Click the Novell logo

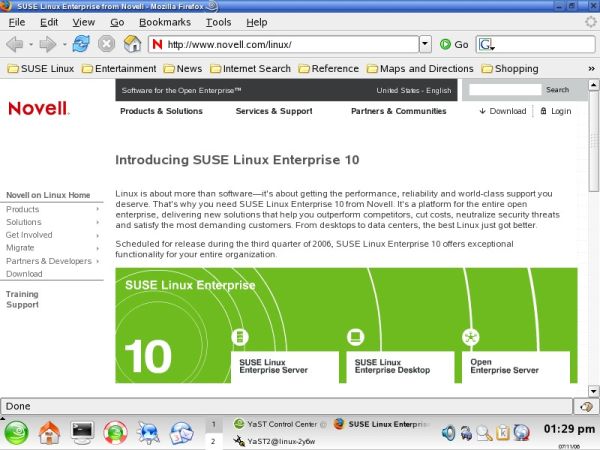point(39,109)
